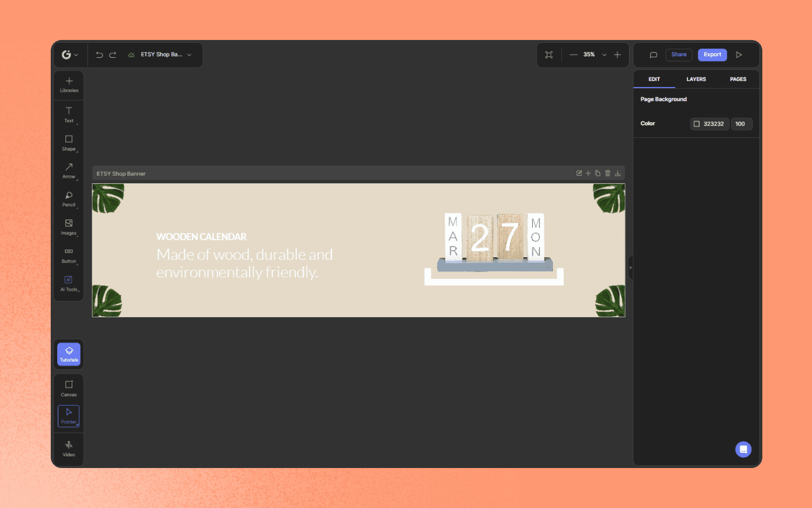Click the ETSY Shop Banner page title
Viewport: 812px width, 508px height.
[x=121, y=173]
